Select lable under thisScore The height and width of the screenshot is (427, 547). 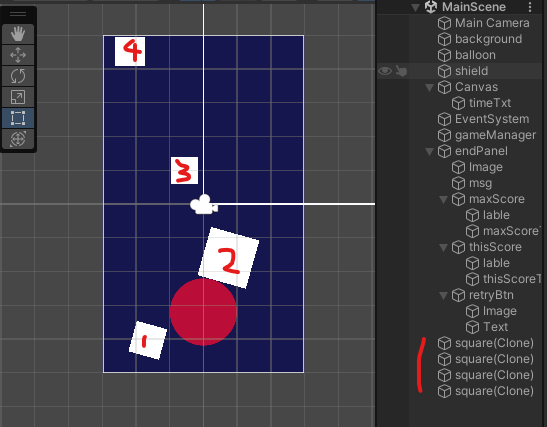496,263
